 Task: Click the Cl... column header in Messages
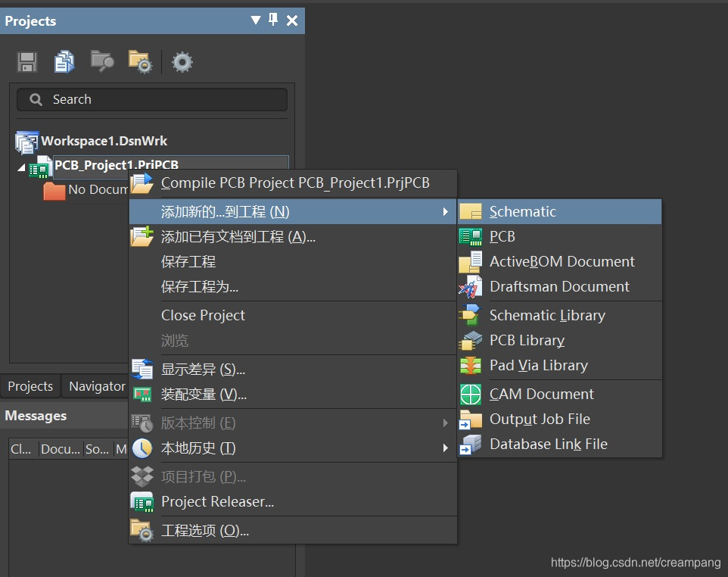(x=22, y=449)
